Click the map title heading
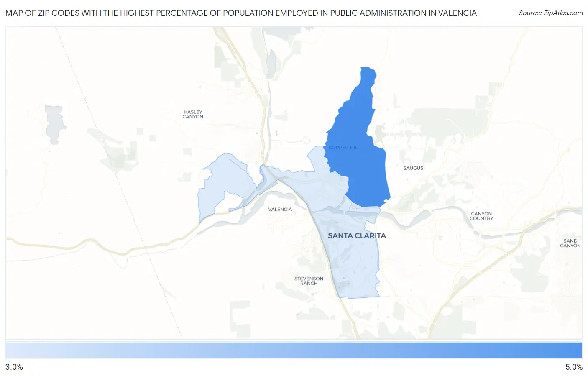588x376 pixels. (241, 13)
